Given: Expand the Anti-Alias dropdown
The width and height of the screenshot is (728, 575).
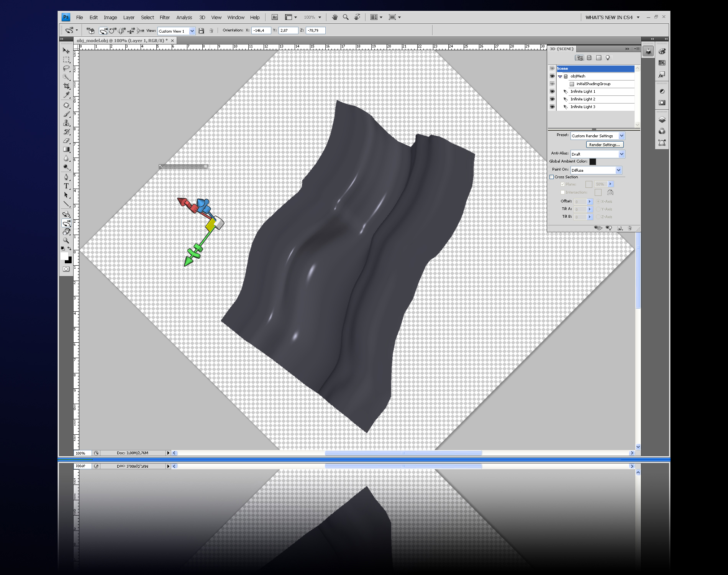Looking at the screenshot, I should pos(621,154).
